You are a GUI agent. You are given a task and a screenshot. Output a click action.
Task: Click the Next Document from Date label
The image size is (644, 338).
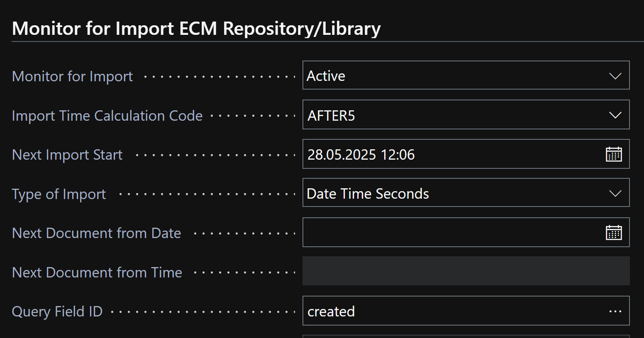click(x=96, y=233)
